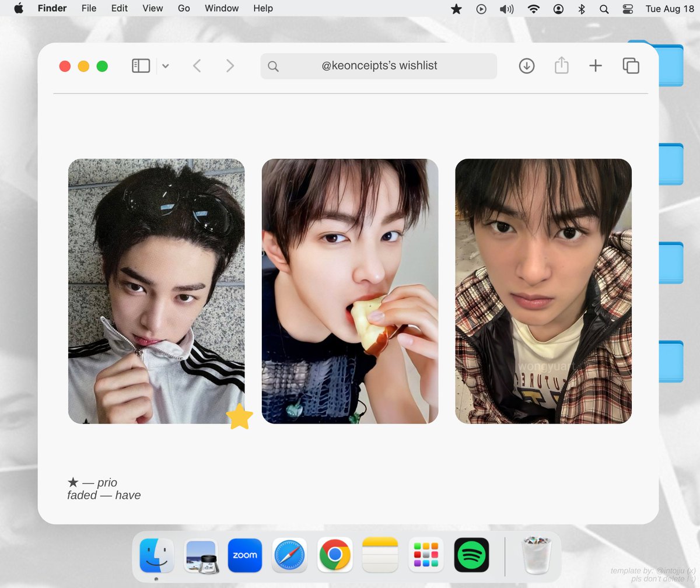700x588 pixels.
Task: Open the downloads button
Action: [527, 65]
